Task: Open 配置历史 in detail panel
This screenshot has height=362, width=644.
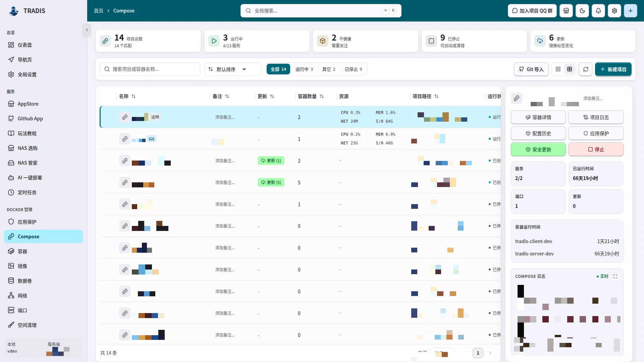Action: click(x=538, y=133)
